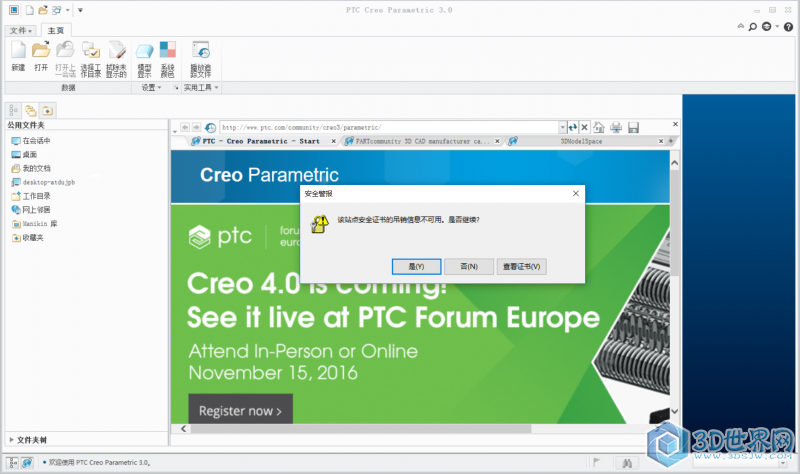Collapse the ribbon using top-right arrow
This screenshot has height=474, width=800.
pyautogui.click(x=741, y=26)
